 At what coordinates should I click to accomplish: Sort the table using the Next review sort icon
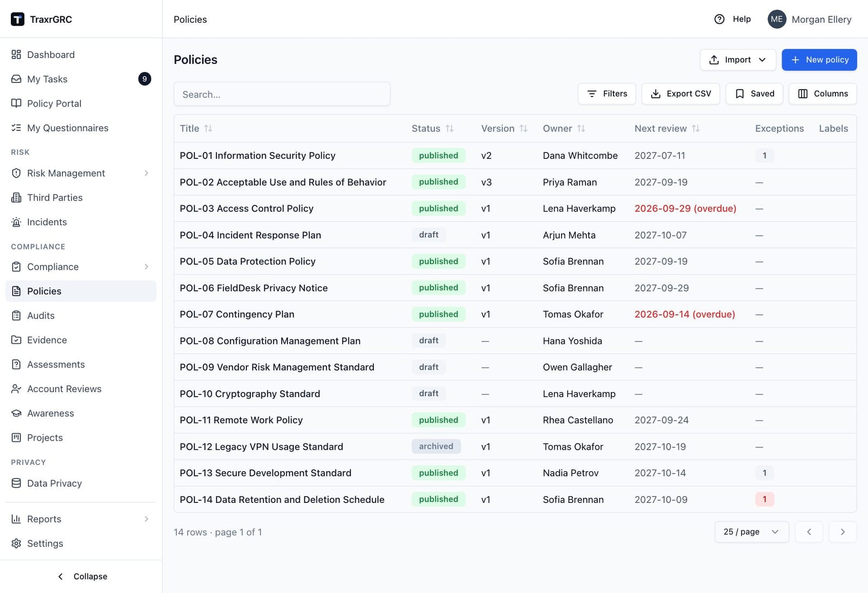pos(696,129)
